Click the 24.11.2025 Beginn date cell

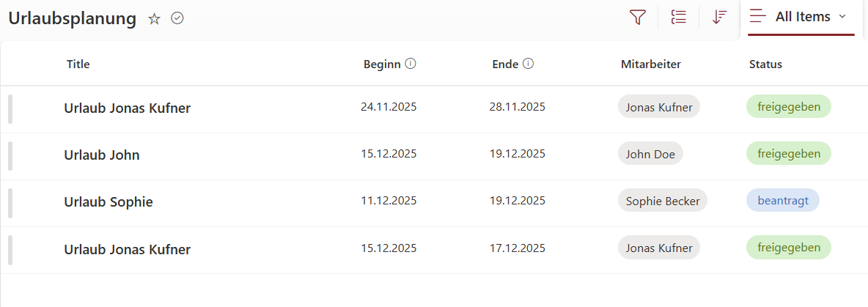coord(389,107)
